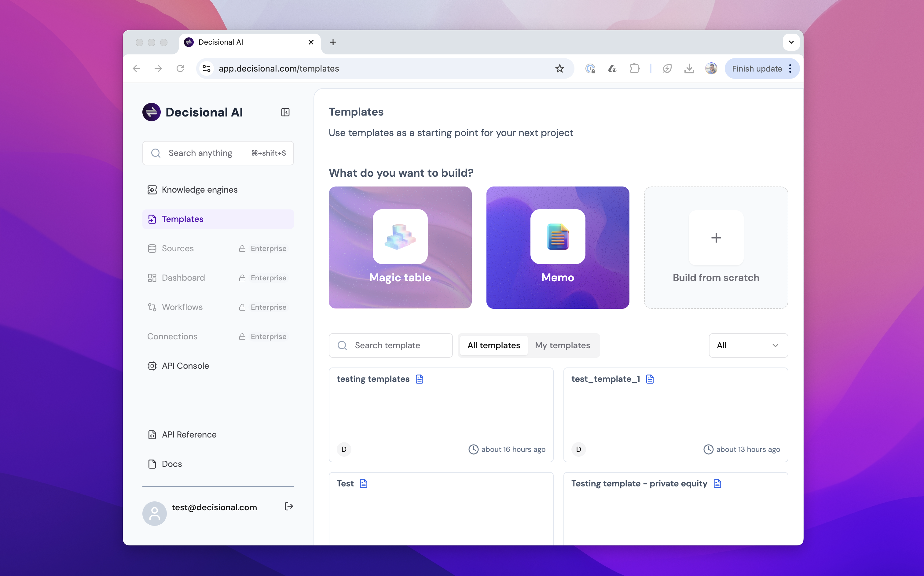Choose the Magic table template card
Viewport: 924px width, 576px height.
[x=400, y=248]
